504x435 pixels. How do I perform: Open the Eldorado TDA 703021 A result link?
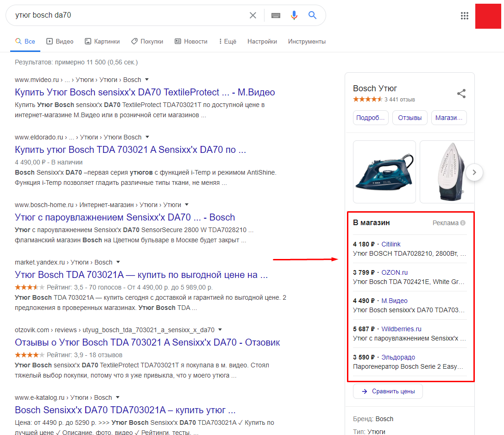(x=130, y=150)
